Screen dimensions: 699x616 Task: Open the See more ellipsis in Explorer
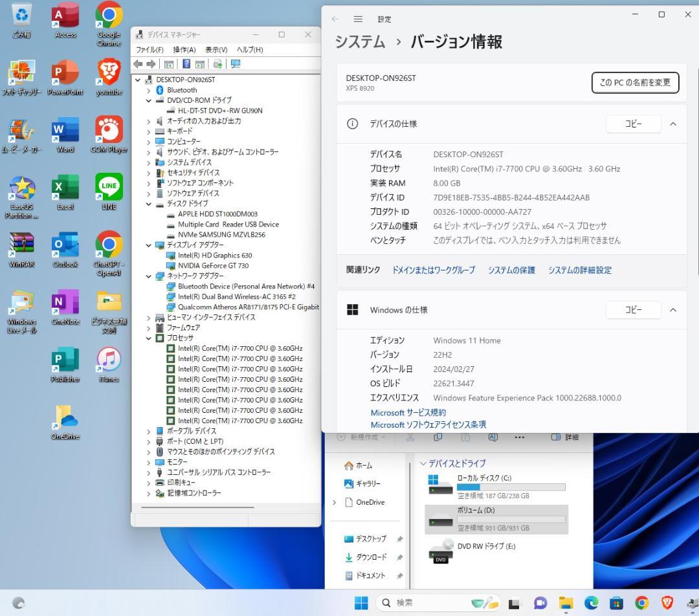point(519,437)
